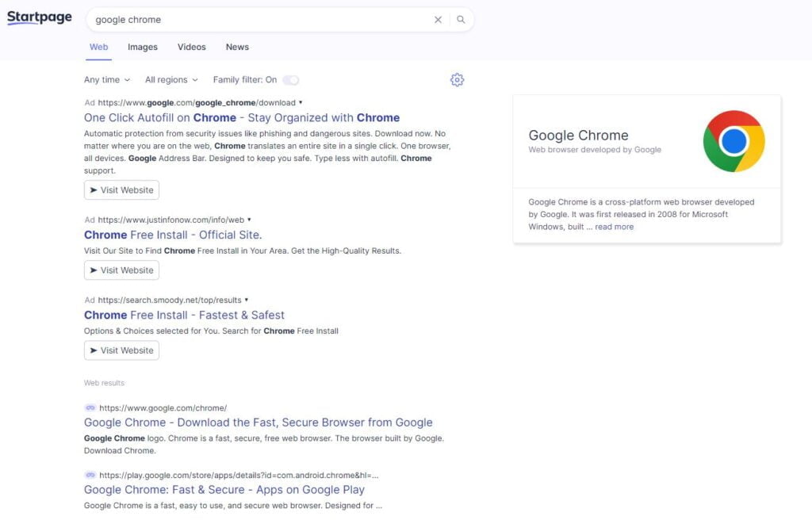Clear the search box with the X icon
This screenshot has width=812, height=520.
pos(438,20)
